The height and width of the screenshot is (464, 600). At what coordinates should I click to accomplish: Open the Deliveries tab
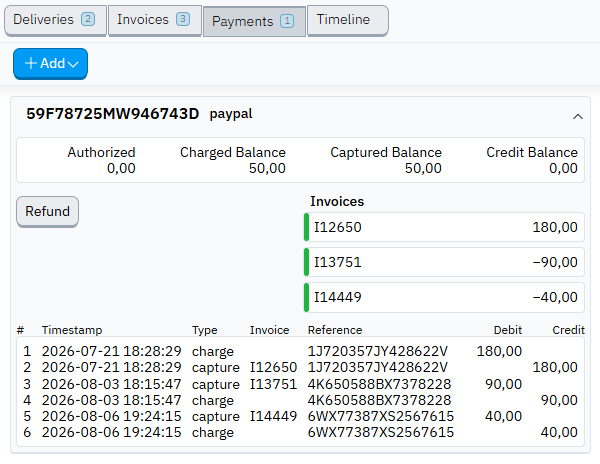click(55, 20)
